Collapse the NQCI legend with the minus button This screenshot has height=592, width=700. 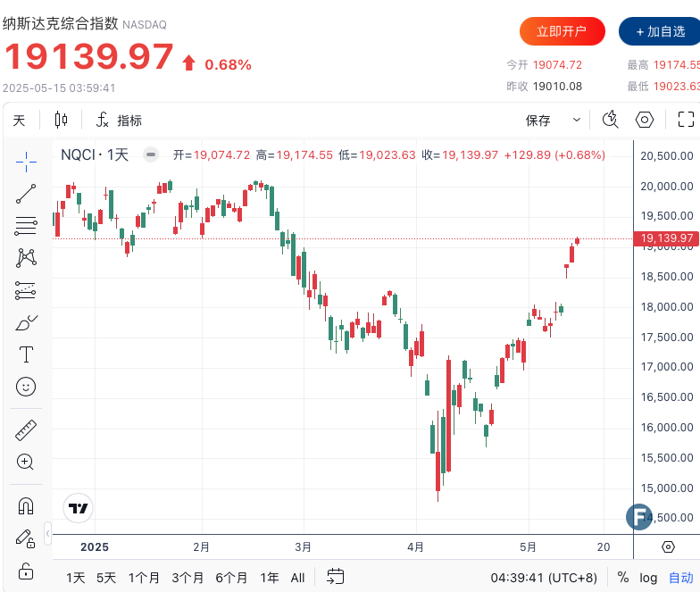(x=152, y=154)
